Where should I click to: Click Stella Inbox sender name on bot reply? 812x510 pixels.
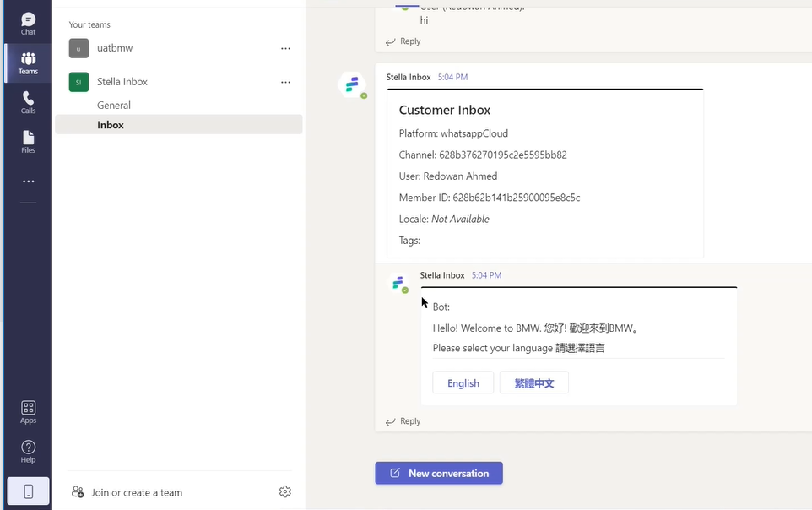(442, 275)
